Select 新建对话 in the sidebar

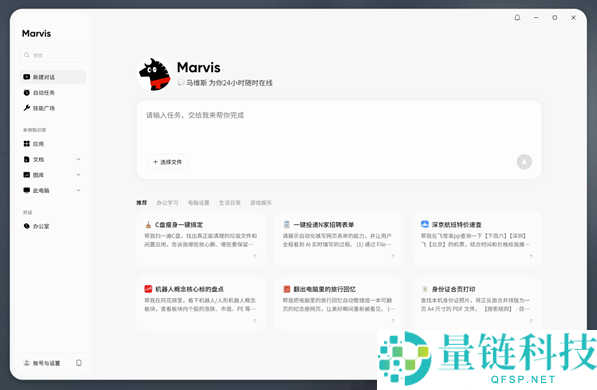(53, 77)
